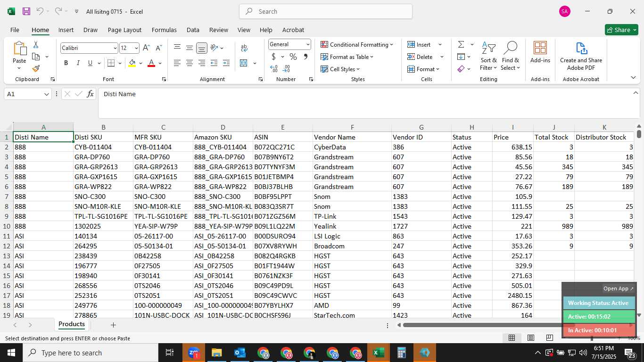Open the Calibri font name dropdown
The width and height of the screenshot is (644, 362).
115,48
